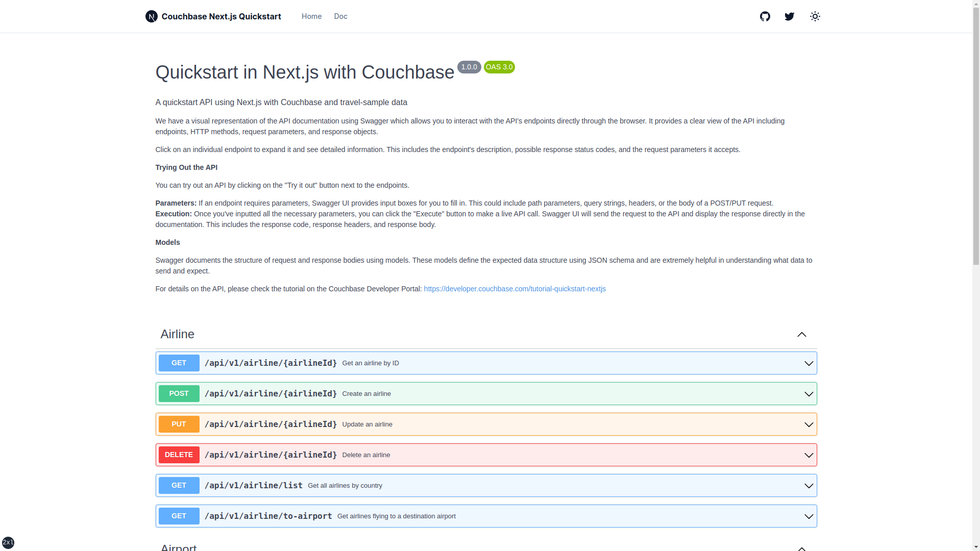Toggle light/dark theme with the sun icon
Viewport: 980px width, 551px height.
point(815,16)
